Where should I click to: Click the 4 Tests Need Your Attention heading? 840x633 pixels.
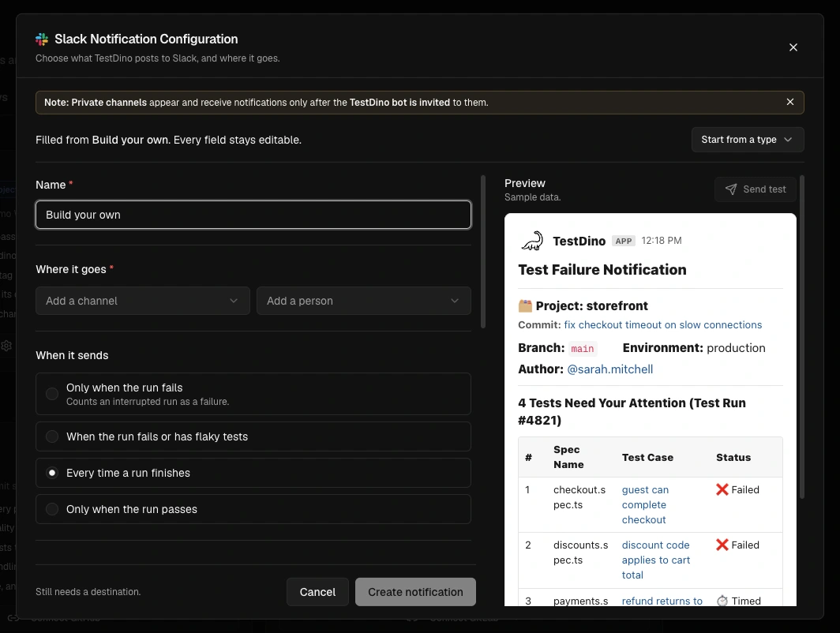click(x=632, y=411)
